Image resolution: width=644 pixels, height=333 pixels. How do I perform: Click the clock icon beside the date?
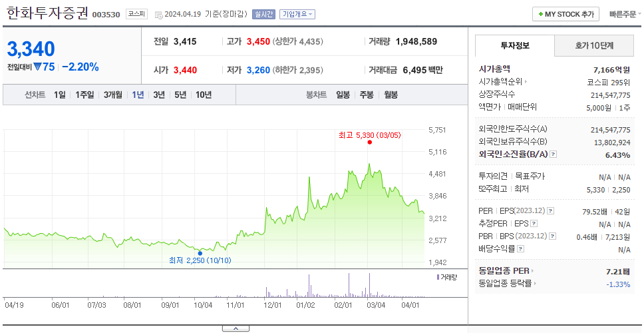tap(158, 15)
